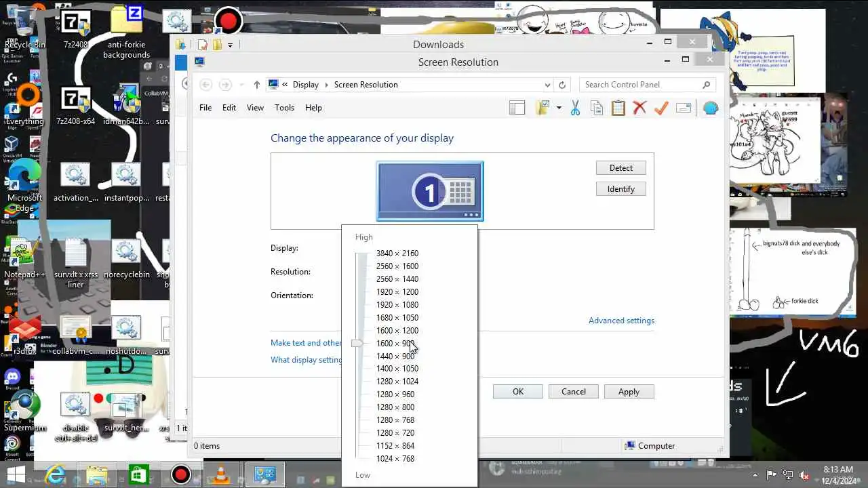Select 1920 × 1080 resolution

click(397, 305)
